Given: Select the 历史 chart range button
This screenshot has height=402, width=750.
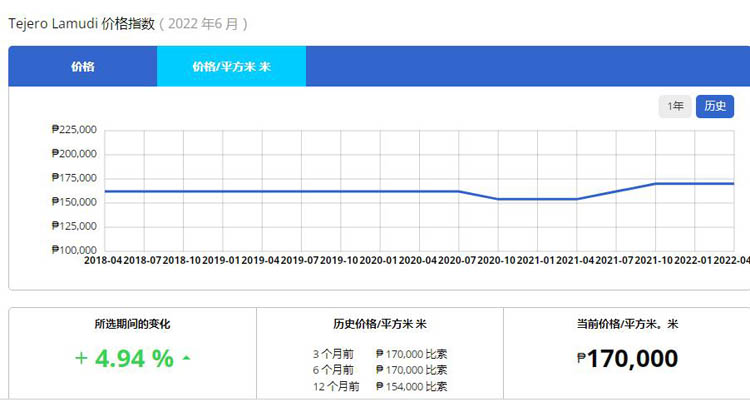Looking at the screenshot, I should coord(715,106).
